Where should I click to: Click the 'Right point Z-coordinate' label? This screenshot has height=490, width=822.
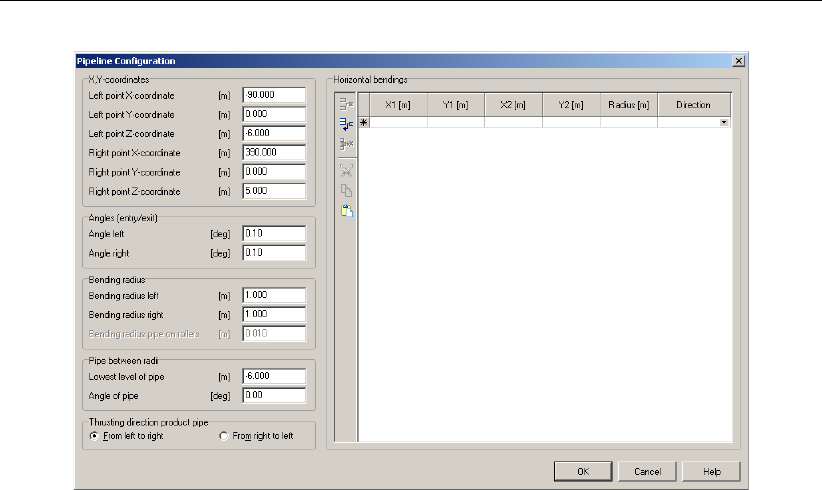click(x=134, y=192)
